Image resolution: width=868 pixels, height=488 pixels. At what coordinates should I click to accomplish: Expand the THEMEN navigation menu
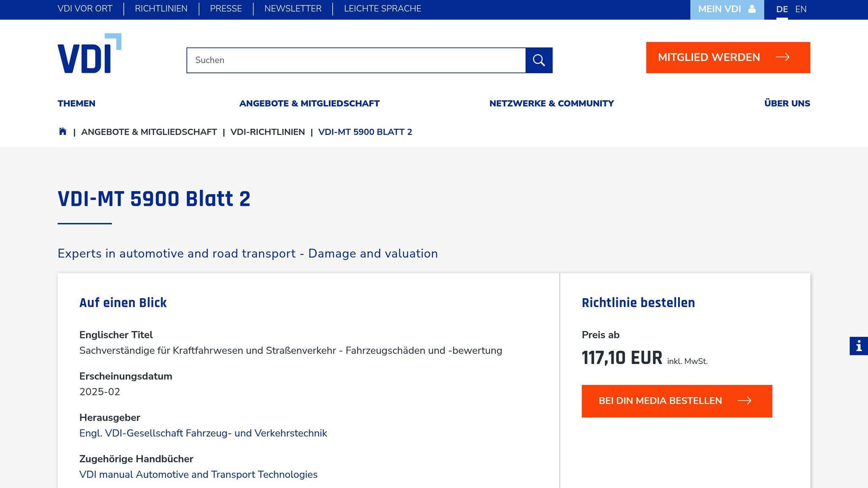[x=76, y=103]
